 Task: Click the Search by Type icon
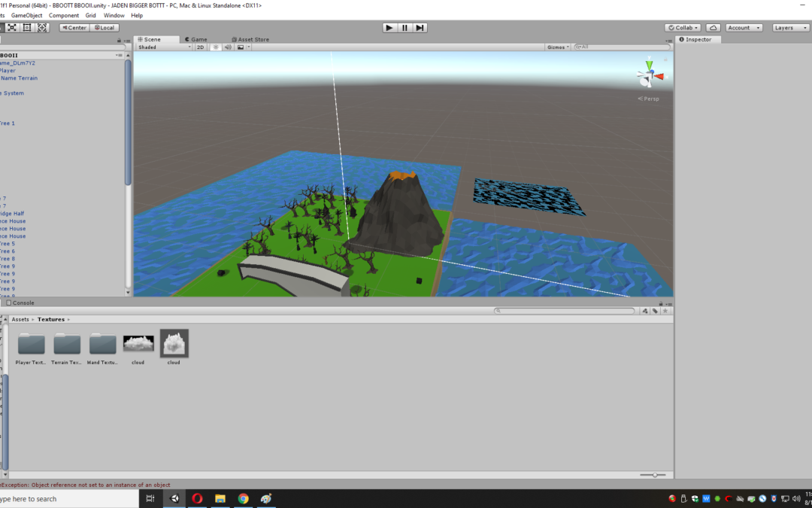pyautogui.click(x=645, y=311)
